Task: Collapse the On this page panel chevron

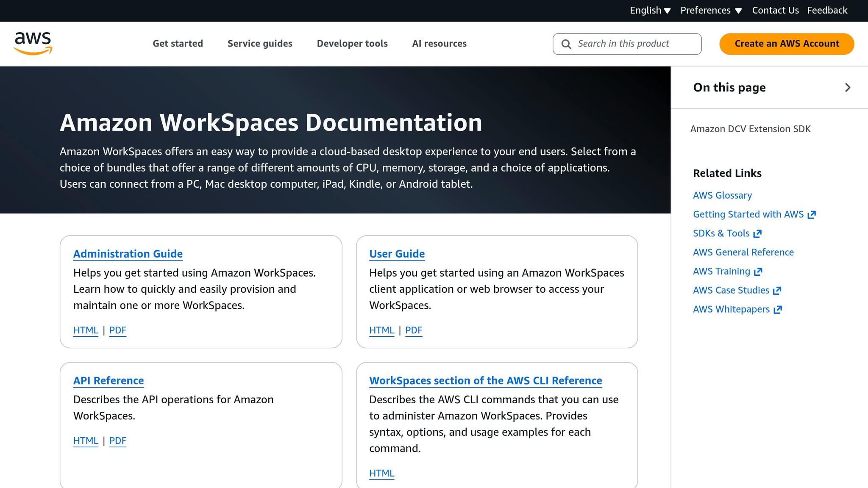Action: tap(848, 88)
